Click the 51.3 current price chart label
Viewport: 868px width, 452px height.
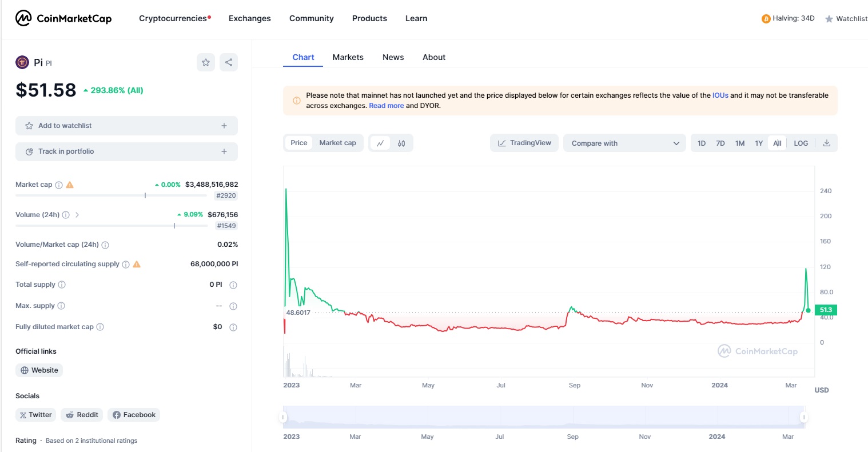coord(826,310)
